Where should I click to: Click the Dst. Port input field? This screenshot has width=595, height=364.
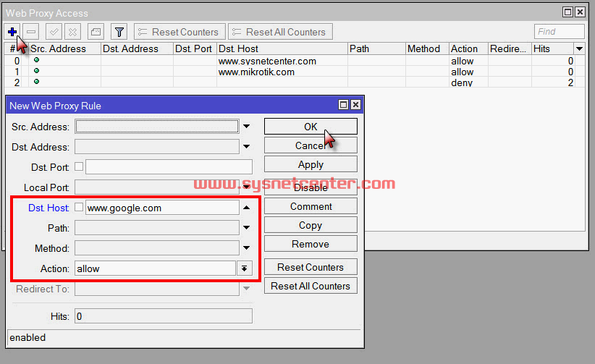[169, 167]
